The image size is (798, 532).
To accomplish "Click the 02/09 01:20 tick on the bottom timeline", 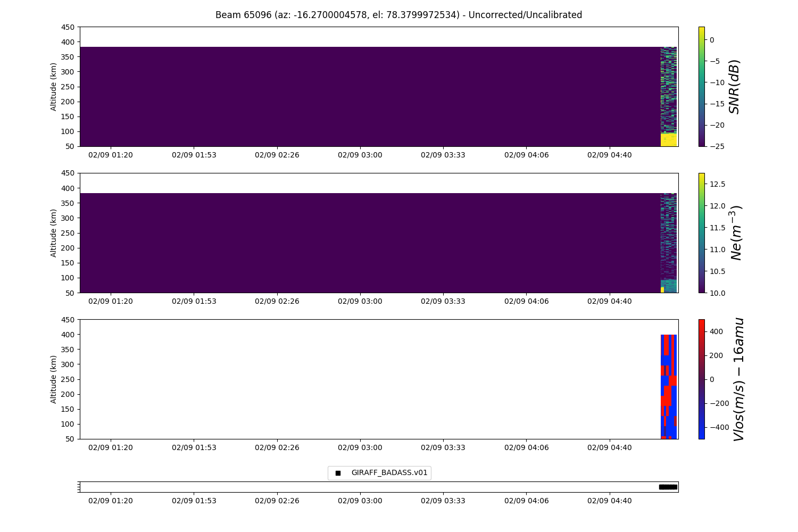I will (x=111, y=501).
